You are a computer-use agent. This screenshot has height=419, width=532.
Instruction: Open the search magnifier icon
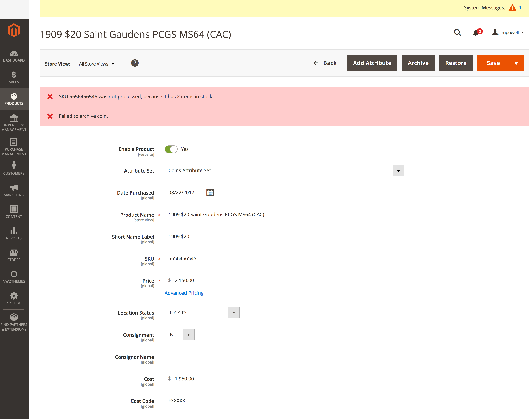pos(457,33)
